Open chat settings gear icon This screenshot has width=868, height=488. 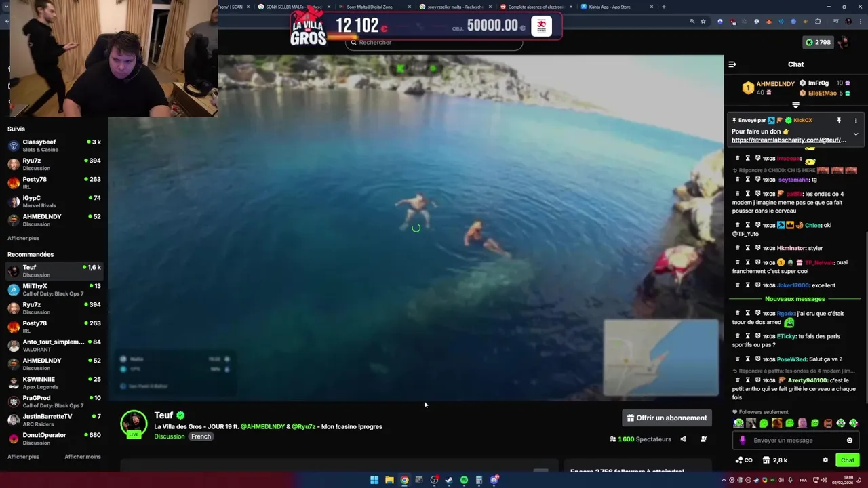tap(825, 460)
